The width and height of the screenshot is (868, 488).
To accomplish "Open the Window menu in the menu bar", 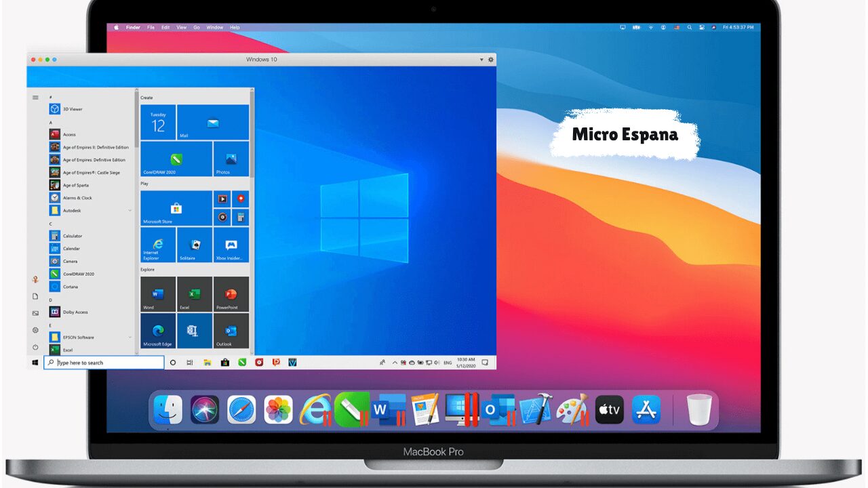I will pyautogui.click(x=214, y=28).
